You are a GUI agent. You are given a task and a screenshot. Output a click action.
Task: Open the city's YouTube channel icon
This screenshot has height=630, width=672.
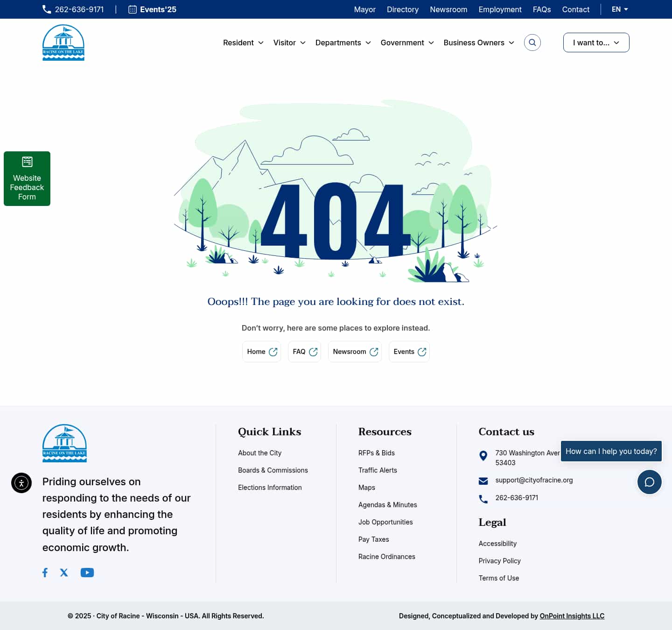[87, 572]
